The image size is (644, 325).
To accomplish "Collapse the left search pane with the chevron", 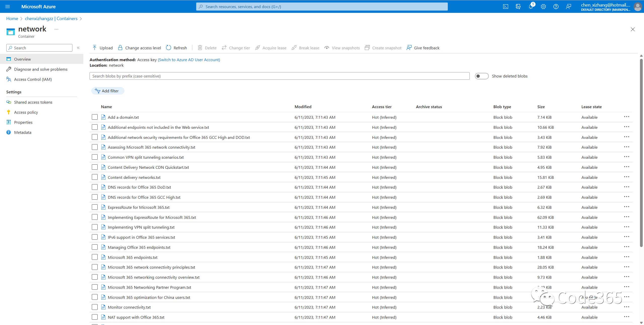I will (x=78, y=48).
